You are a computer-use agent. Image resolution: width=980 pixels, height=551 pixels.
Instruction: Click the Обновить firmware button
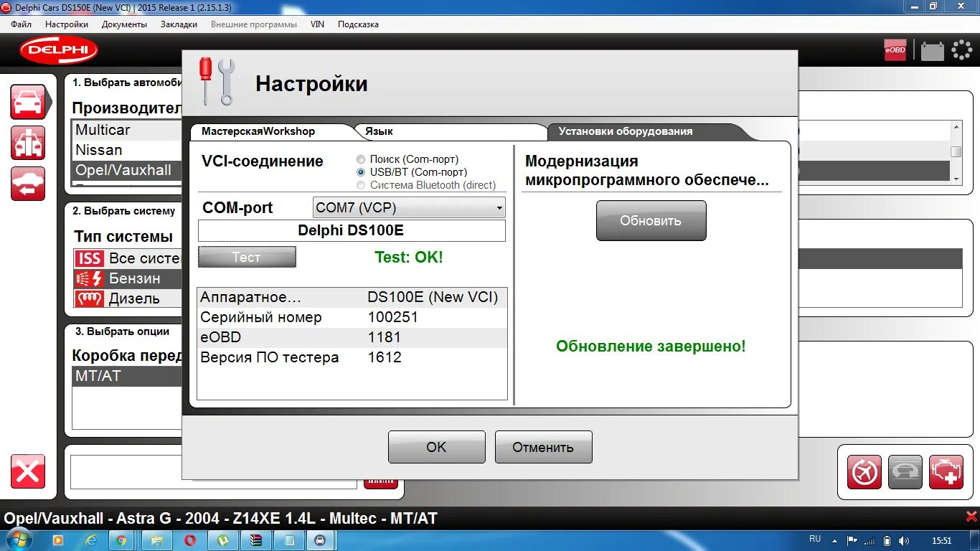coord(651,220)
